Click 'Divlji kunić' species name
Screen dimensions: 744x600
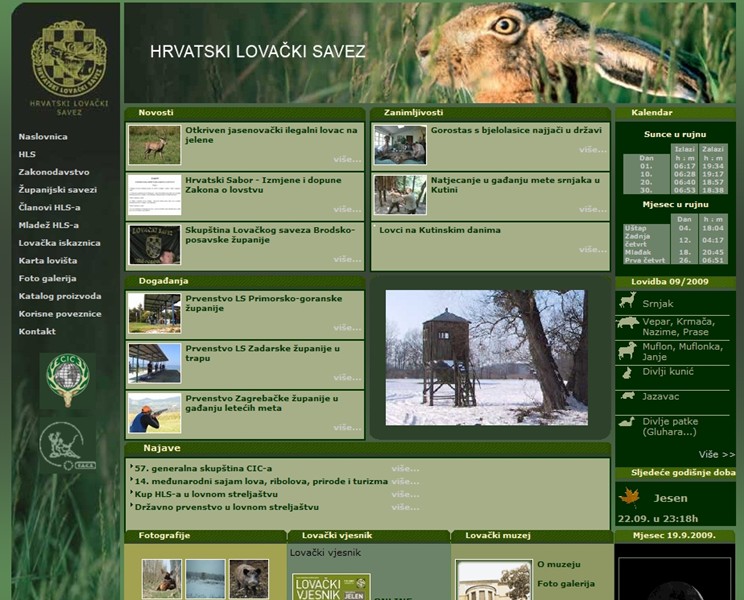point(668,372)
